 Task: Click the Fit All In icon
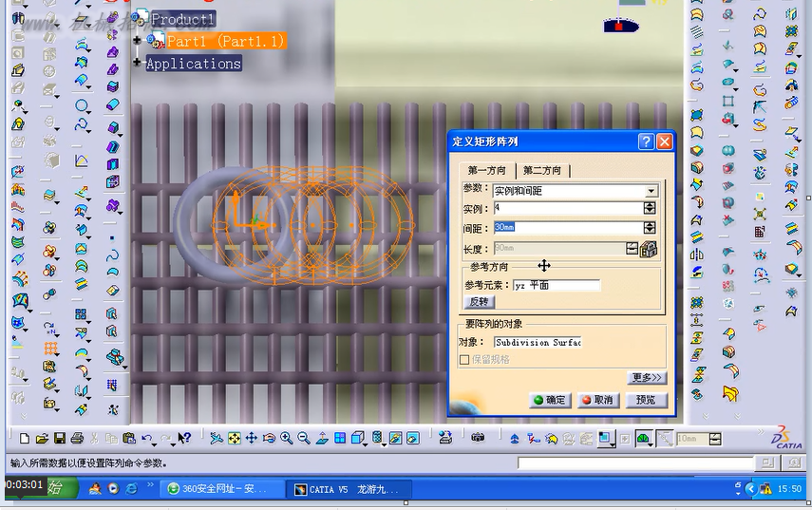tap(234, 439)
